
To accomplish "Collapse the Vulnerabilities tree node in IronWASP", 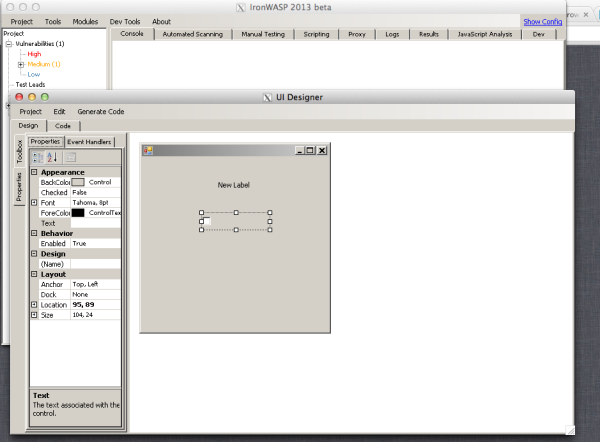I will point(9,44).
